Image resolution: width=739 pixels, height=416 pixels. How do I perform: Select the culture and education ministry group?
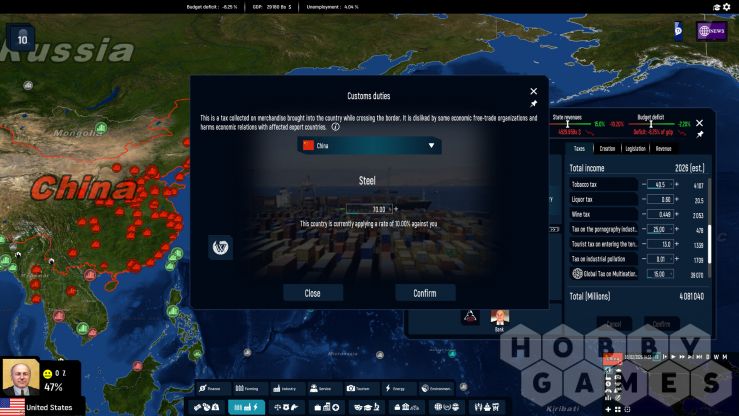tap(366, 407)
